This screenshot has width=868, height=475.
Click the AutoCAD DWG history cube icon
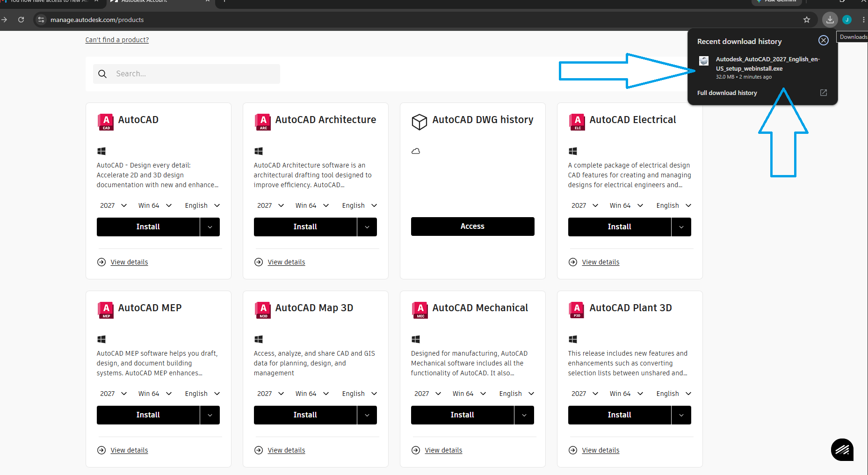(x=420, y=122)
